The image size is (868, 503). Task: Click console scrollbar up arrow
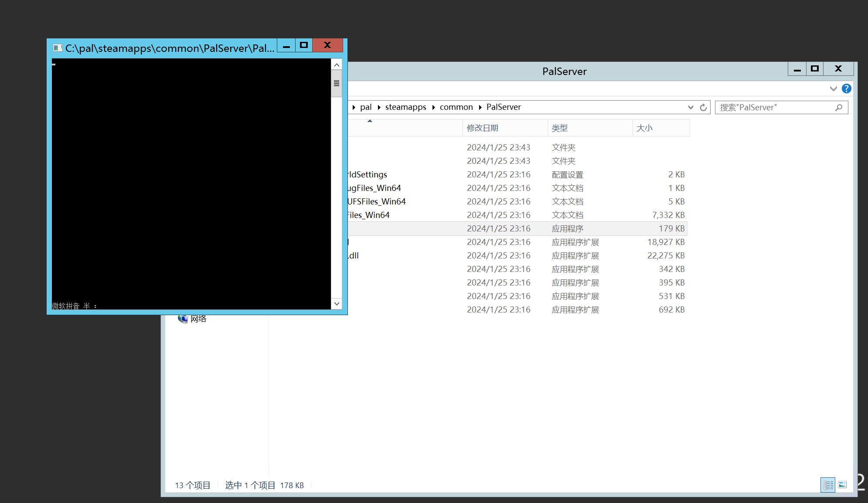337,65
